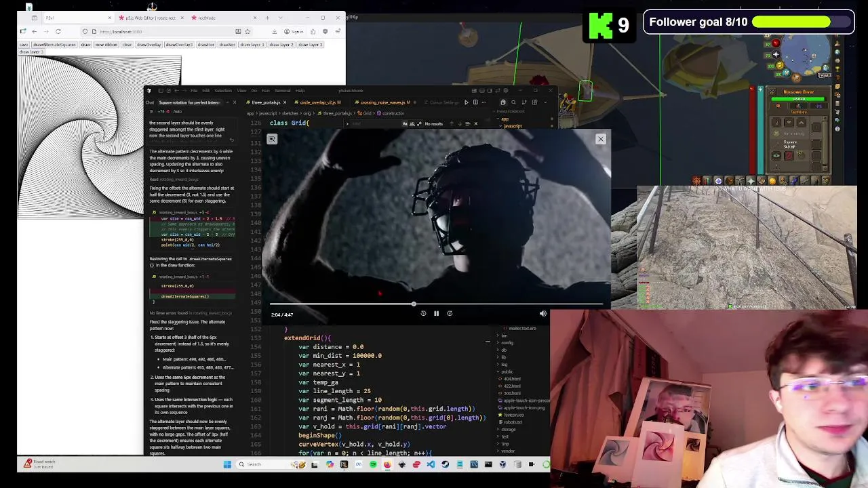Open the browser's list-all-tabs dropdown
868x488 pixels.
click(281, 18)
